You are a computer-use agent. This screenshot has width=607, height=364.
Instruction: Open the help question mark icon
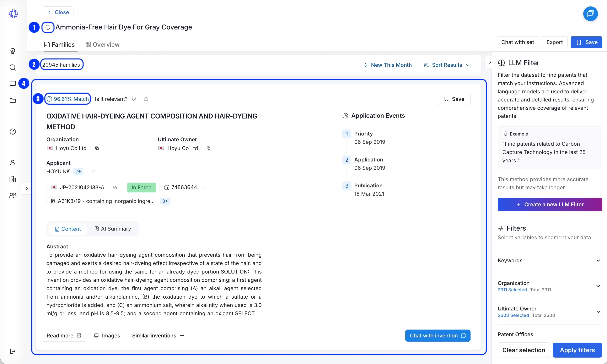point(13,132)
